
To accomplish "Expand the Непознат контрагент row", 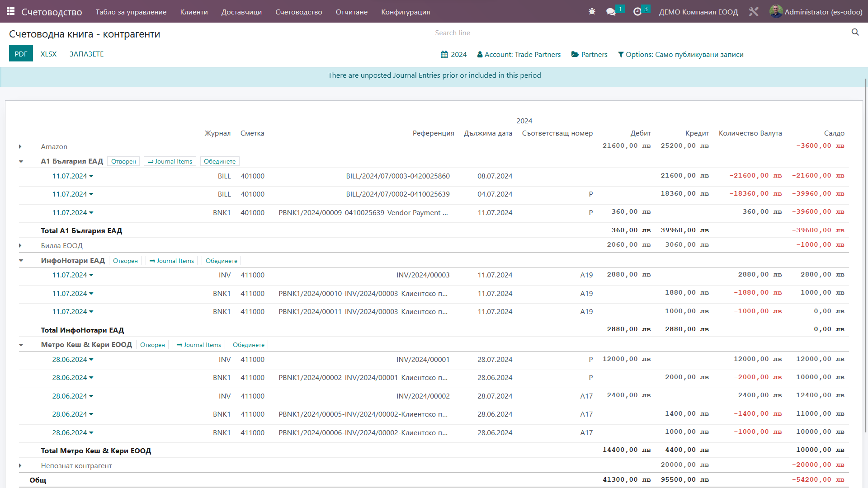I will click(20, 465).
